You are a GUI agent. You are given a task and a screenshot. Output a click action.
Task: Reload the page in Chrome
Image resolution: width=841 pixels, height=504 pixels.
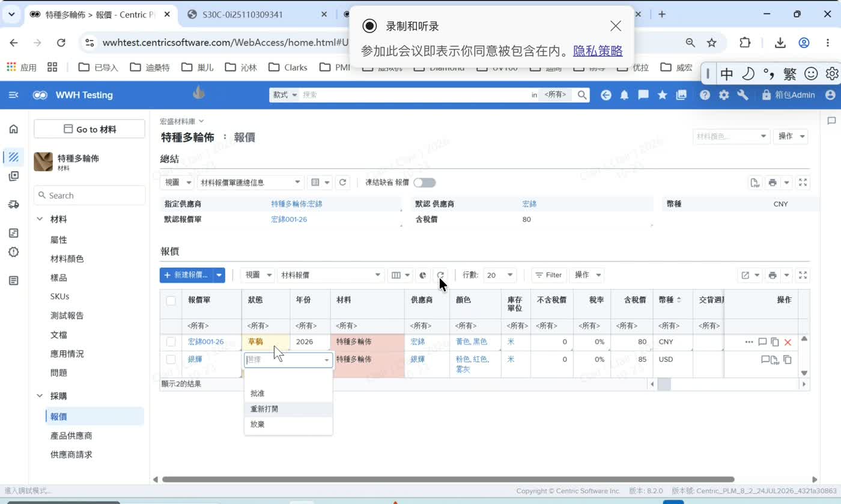(61, 43)
